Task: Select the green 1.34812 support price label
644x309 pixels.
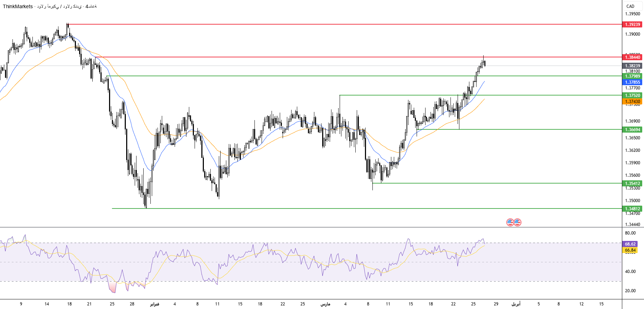Action: 632,209
